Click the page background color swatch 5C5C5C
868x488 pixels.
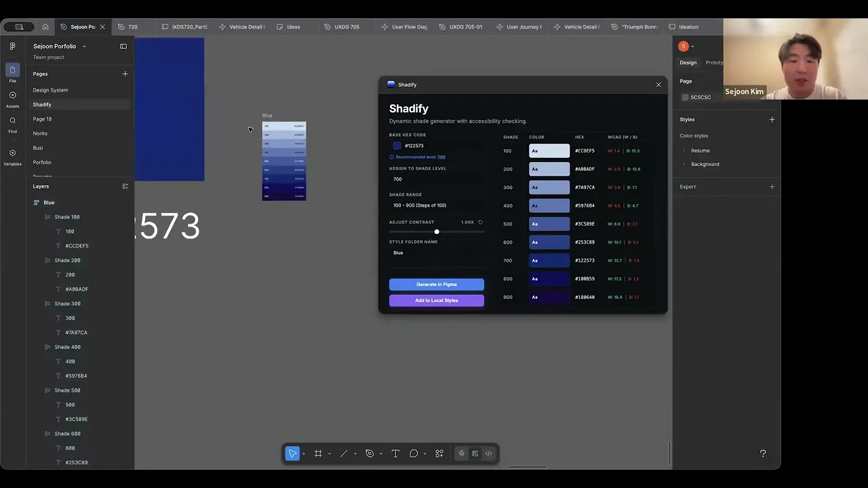pos(685,98)
